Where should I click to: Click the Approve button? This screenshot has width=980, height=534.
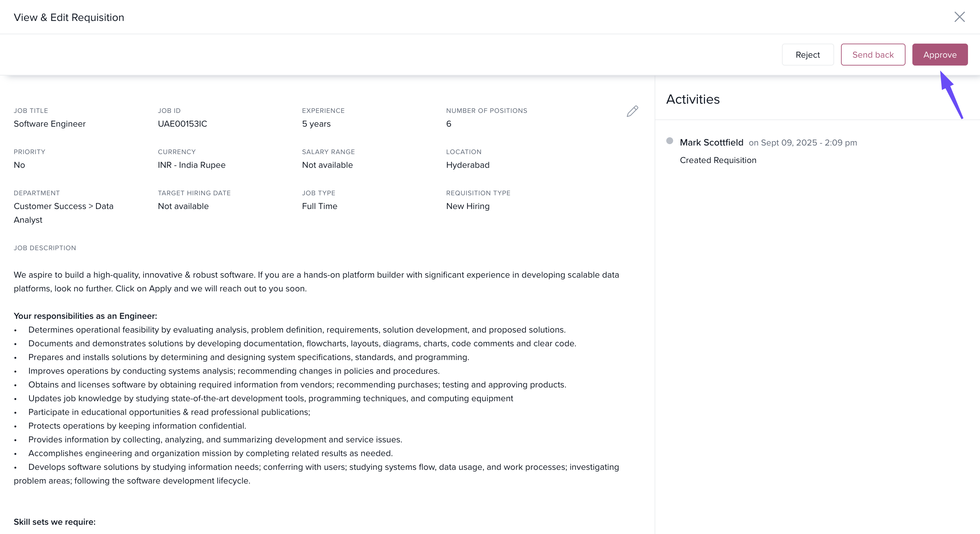tap(939, 55)
